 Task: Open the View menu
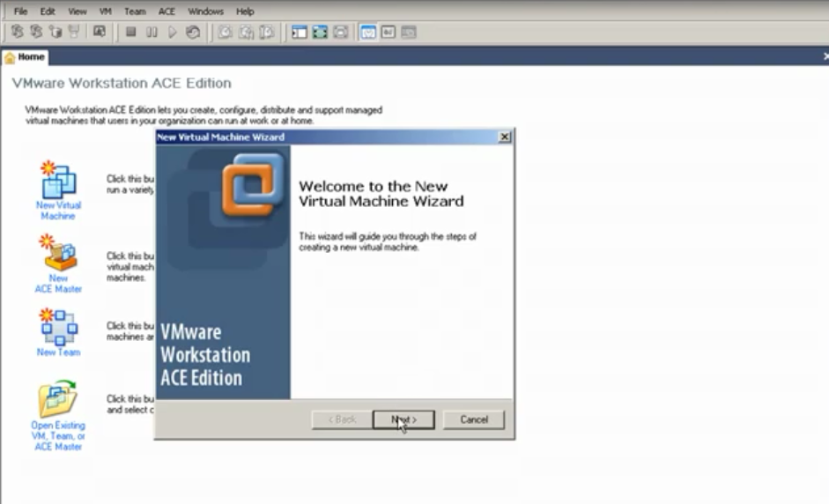click(78, 11)
